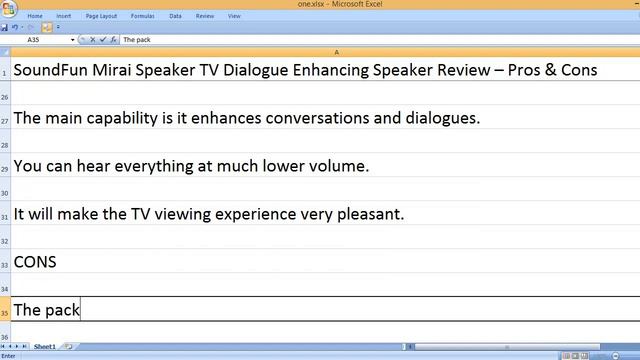Viewport: 640px width, 360px height.
Task: Select cell 'It will make the TV viewing'
Action: coord(325,213)
